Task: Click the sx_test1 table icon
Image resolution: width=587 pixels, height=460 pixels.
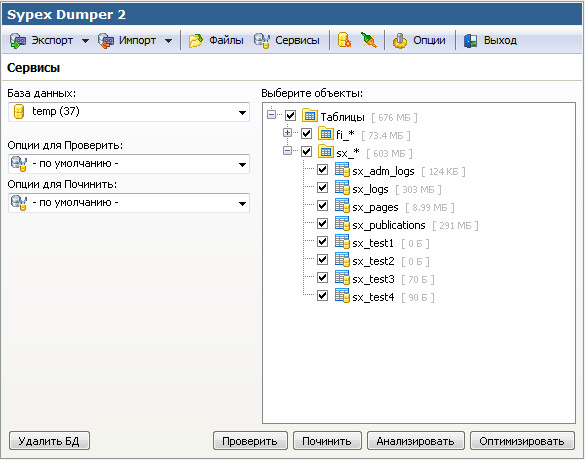Action: [x=342, y=242]
